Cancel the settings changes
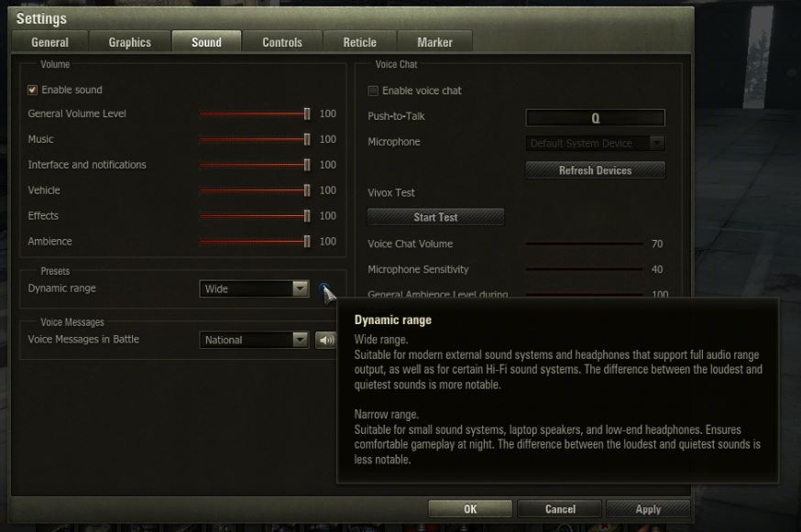Screen dimensions: 801x532 tap(560, 509)
